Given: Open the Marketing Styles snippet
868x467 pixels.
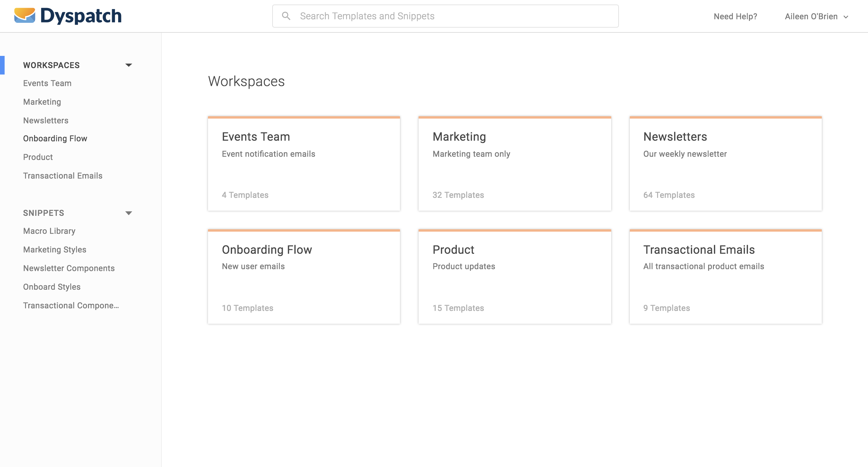Looking at the screenshot, I should coord(55,250).
